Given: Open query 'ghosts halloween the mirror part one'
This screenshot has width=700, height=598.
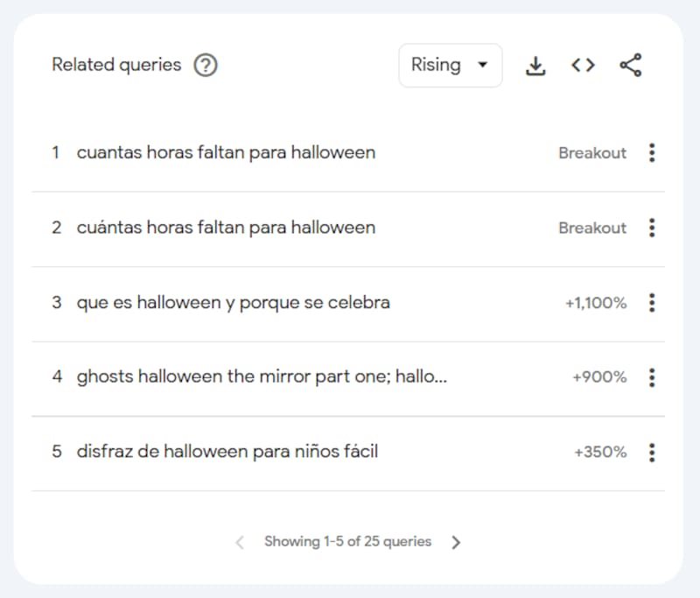Looking at the screenshot, I should (x=262, y=377).
